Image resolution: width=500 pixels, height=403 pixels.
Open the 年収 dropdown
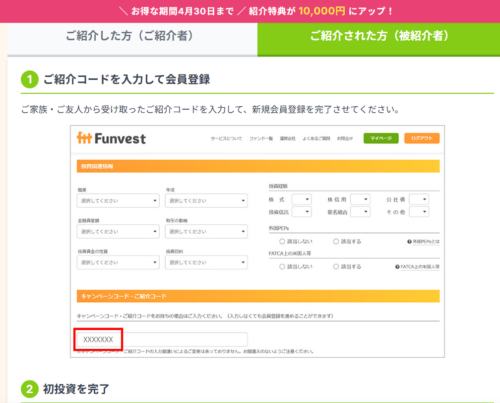tap(206, 201)
